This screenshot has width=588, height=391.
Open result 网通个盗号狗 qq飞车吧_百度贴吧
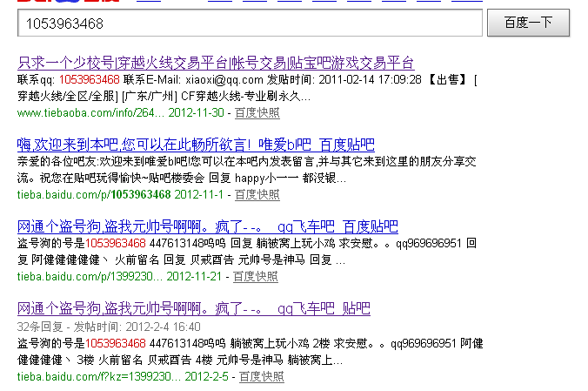pos(207,226)
